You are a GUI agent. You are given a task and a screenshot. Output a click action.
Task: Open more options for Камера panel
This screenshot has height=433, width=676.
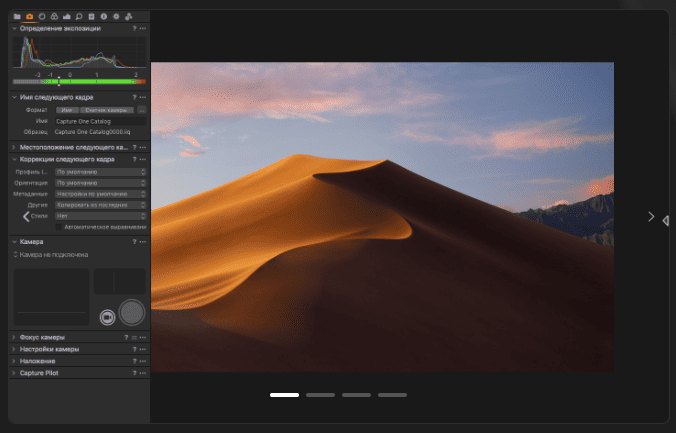point(143,242)
